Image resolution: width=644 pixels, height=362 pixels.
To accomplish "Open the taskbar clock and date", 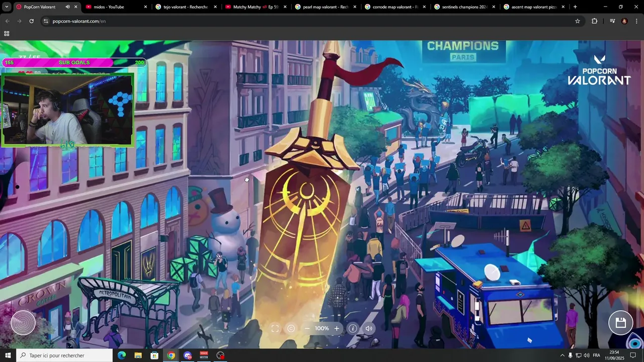I will point(614,355).
